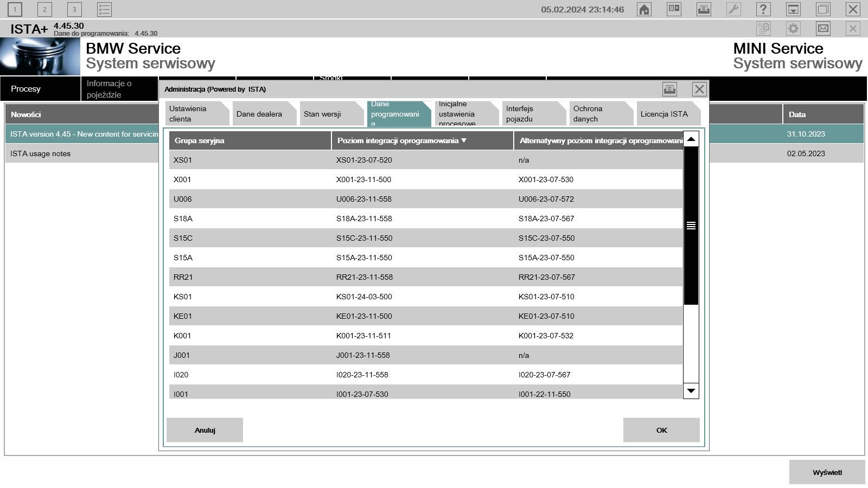Select ISTA version 4.45 news row
The height and width of the screenshot is (488, 868).
(82, 134)
